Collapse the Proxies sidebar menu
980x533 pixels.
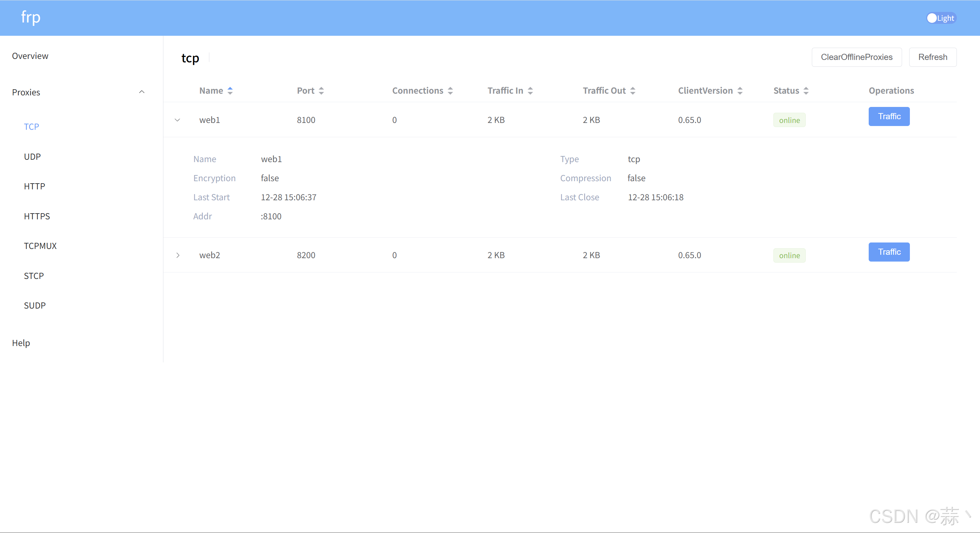pyautogui.click(x=142, y=92)
